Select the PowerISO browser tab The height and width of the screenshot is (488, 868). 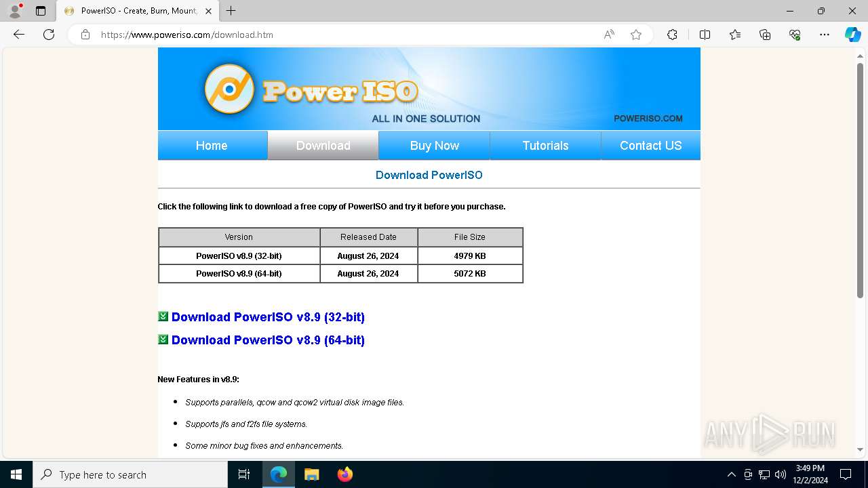(x=137, y=11)
